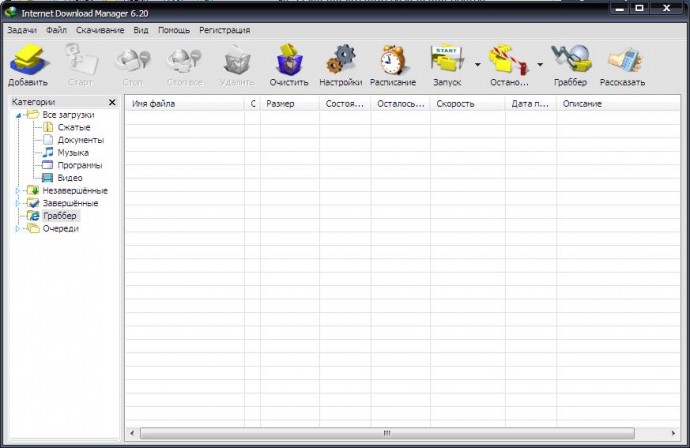
Task: Select the Граббер tree item
Action: tap(60, 216)
